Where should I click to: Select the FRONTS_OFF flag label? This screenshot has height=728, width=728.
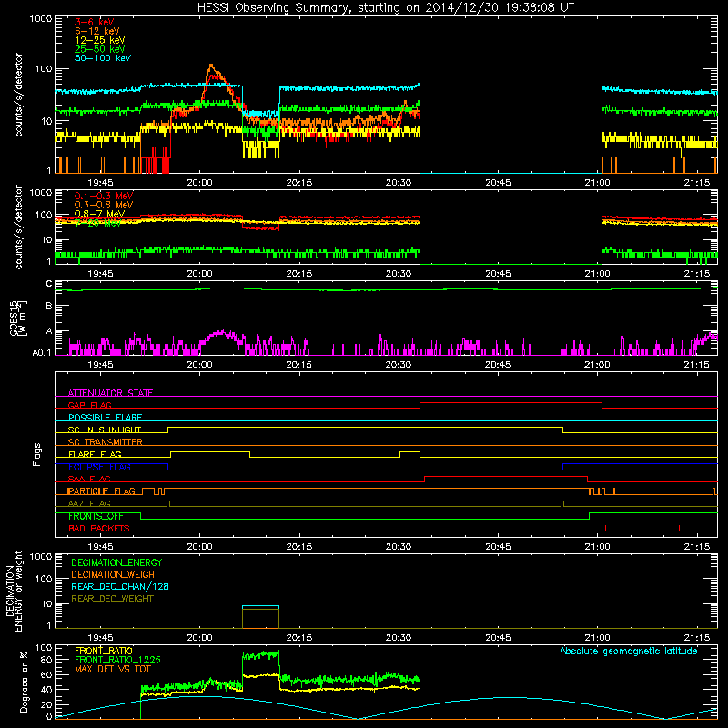(x=96, y=516)
